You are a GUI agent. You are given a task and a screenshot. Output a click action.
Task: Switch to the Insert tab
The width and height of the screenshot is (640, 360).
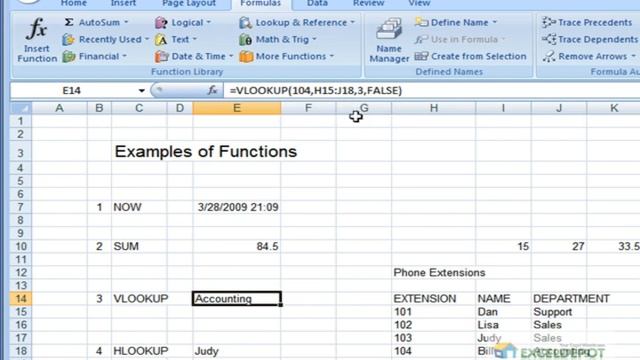tap(123, 3)
